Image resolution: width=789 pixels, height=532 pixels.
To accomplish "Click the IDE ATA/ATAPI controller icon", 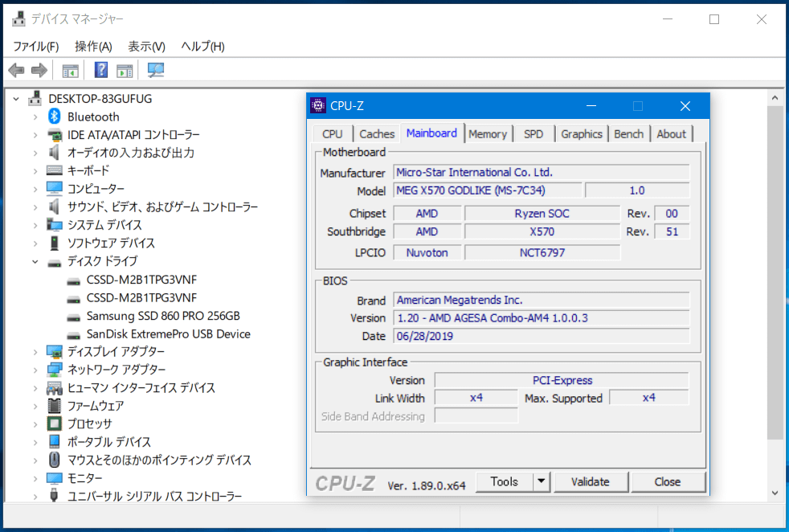I will (x=55, y=135).
